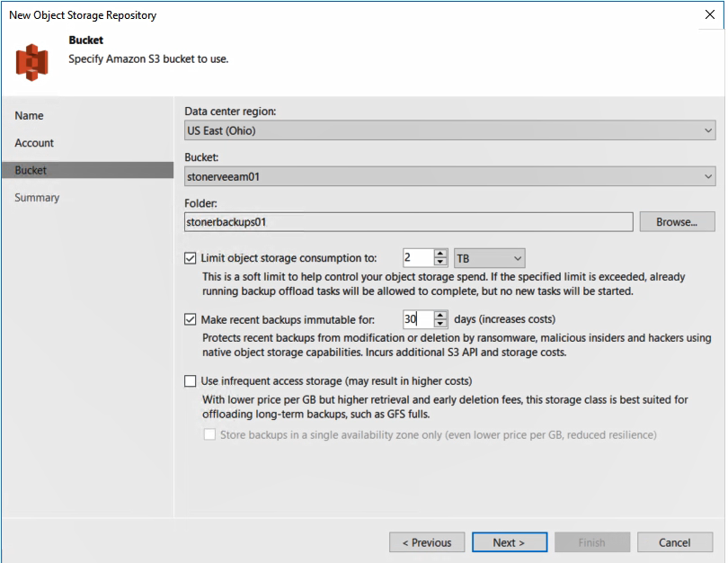Image resolution: width=728 pixels, height=563 pixels.
Task: Go back using the Previous button
Action: click(x=427, y=542)
